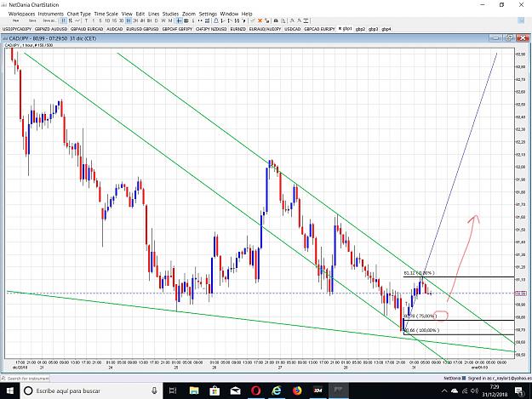
Task: Select the 4H time scale button
Action: pos(142,20)
